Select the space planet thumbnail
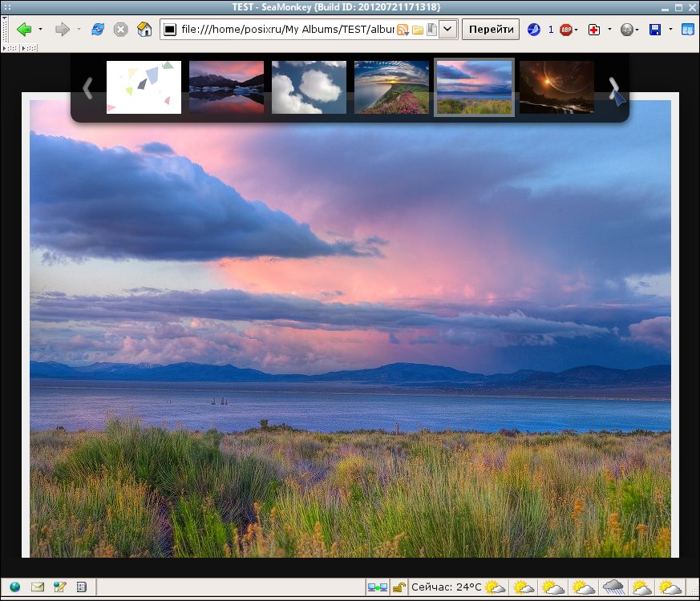The image size is (700, 601). click(556, 87)
